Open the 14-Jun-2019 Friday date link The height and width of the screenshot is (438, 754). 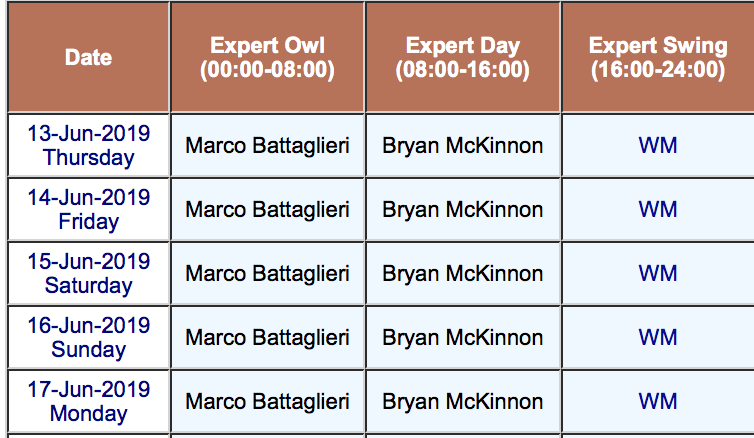(x=88, y=209)
